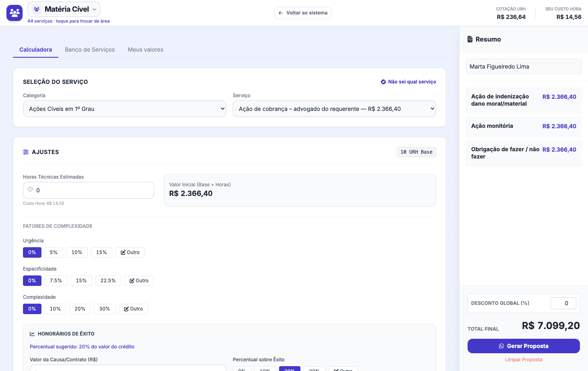Open the Categoria dropdown
Screen dimensions: 588x371
click(x=124, y=109)
